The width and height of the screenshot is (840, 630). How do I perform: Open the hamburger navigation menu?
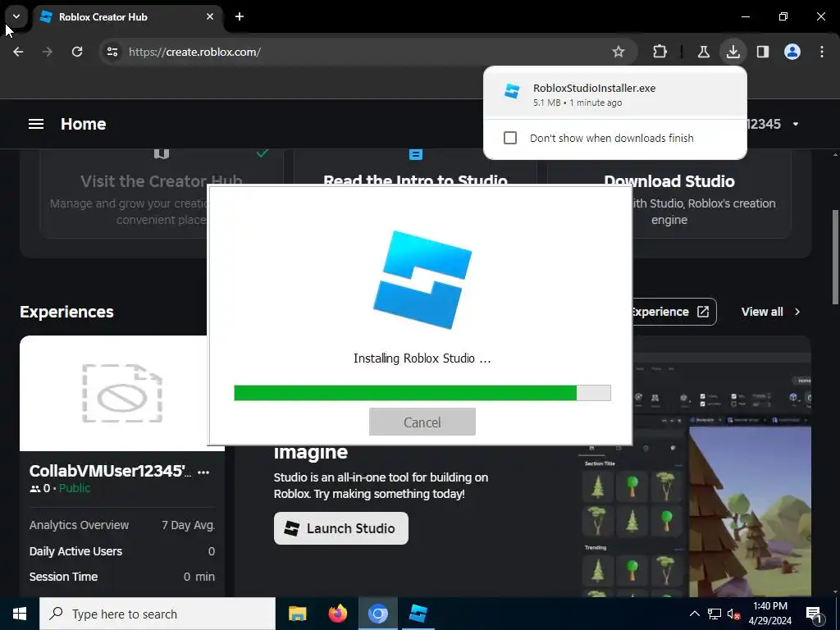click(36, 125)
